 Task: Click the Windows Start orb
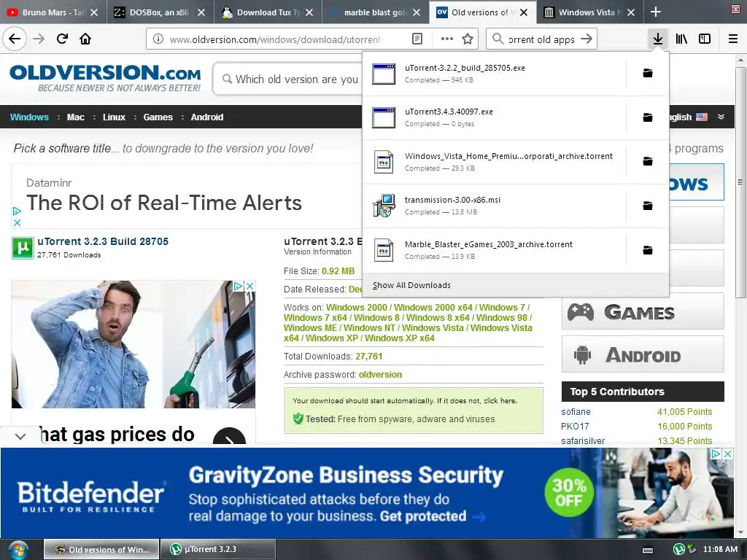coord(18,550)
